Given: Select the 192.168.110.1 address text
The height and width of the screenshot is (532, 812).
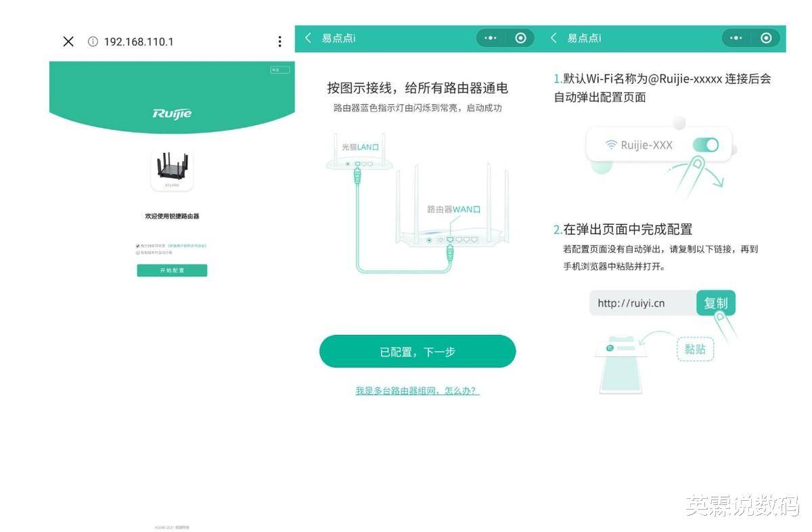Looking at the screenshot, I should click(139, 41).
